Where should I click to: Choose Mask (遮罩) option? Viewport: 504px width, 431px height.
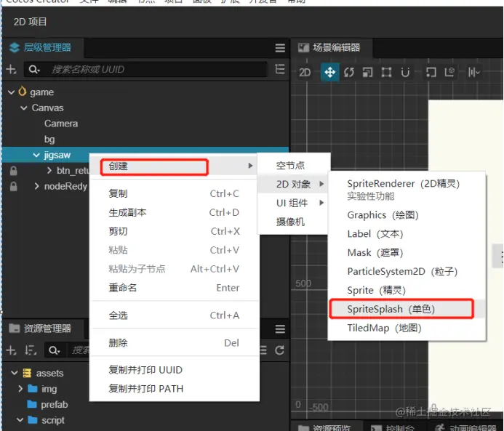[407, 252]
